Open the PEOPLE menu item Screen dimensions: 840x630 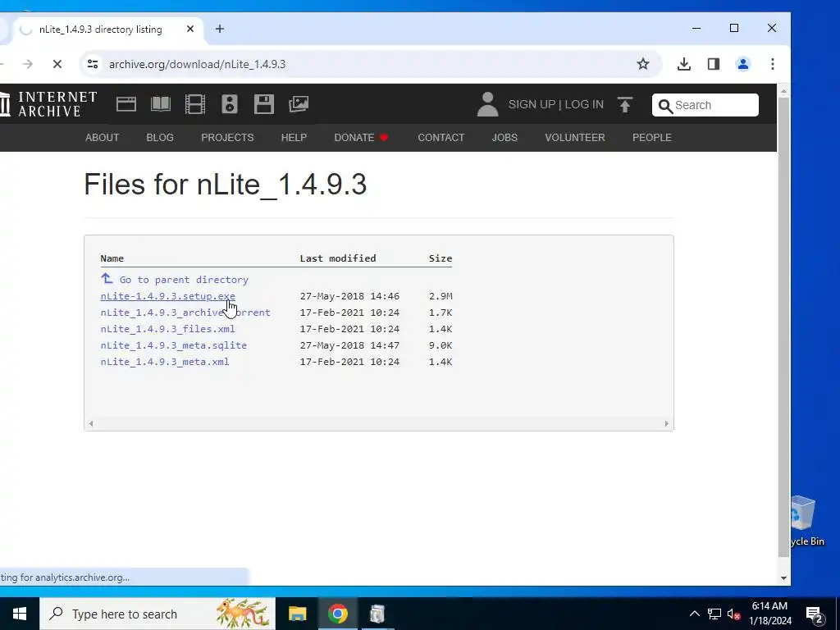click(x=651, y=138)
